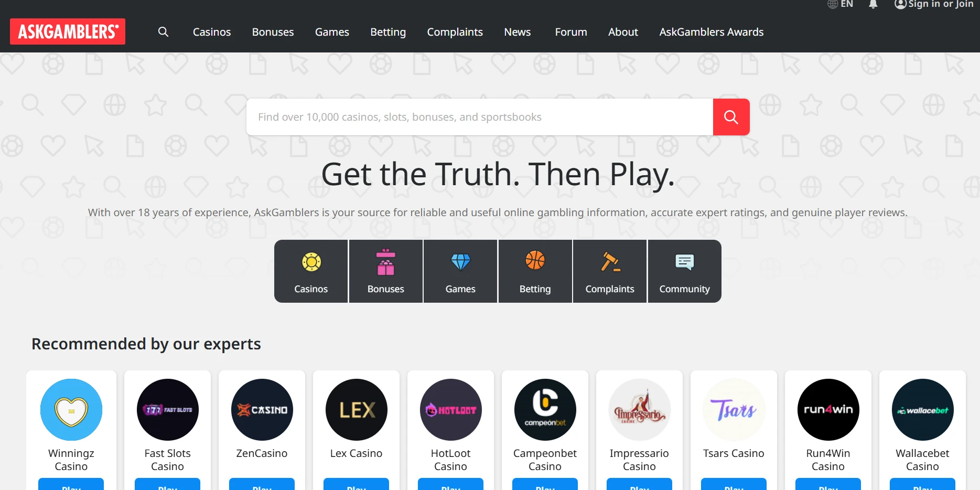Open the Complaints menu in navigation bar
980x490 pixels.
pyautogui.click(x=455, y=32)
